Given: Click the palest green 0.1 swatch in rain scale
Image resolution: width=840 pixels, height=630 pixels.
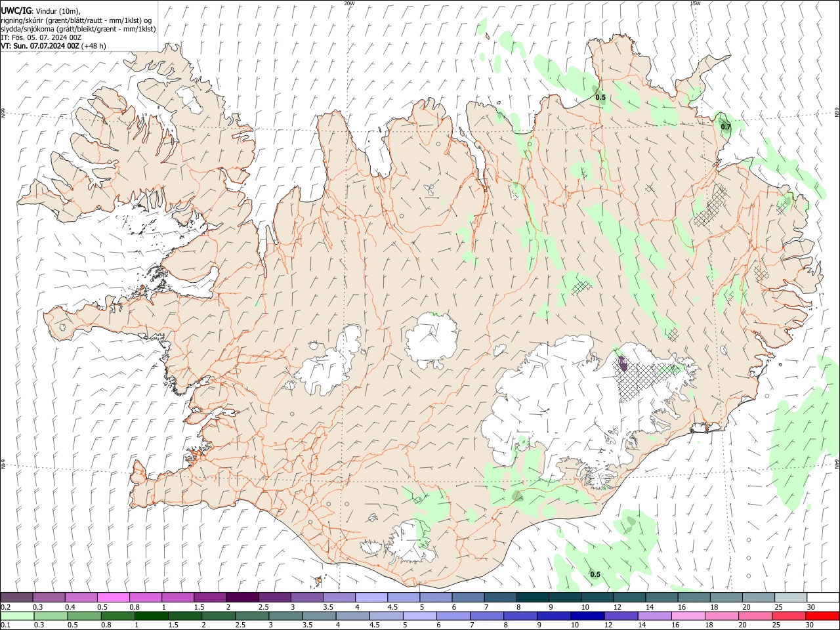Looking at the screenshot, I should (17, 616).
